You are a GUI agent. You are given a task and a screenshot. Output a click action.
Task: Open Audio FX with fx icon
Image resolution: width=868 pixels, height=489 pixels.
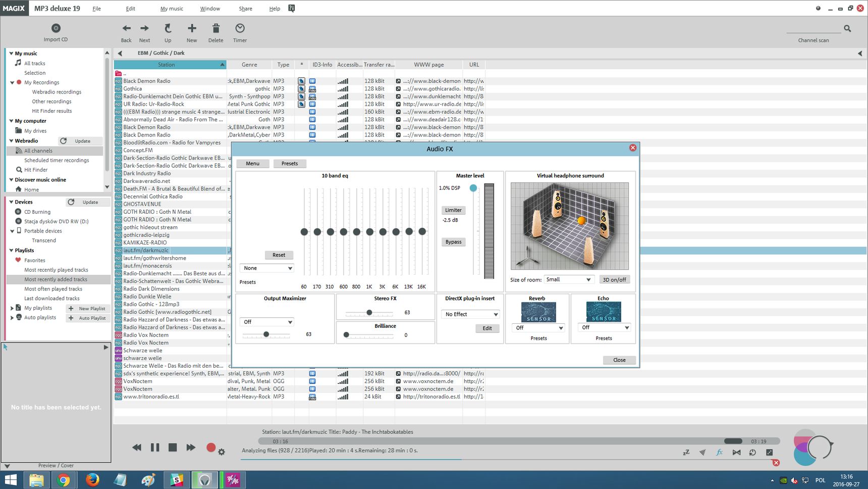click(x=719, y=452)
